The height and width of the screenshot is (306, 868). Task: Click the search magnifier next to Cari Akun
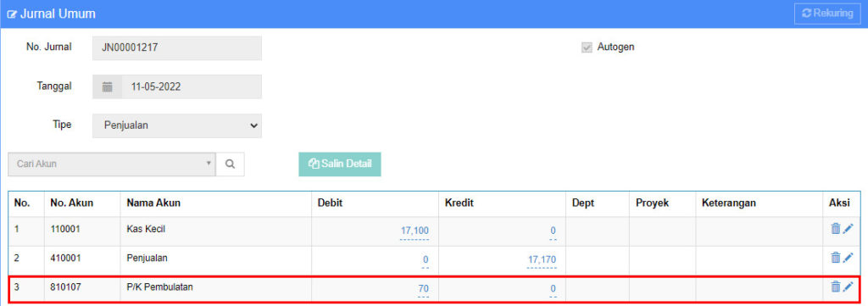click(231, 164)
